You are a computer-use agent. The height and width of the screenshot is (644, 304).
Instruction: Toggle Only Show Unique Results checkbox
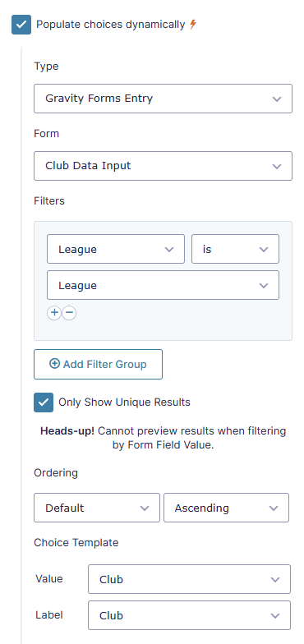(x=44, y=402)
